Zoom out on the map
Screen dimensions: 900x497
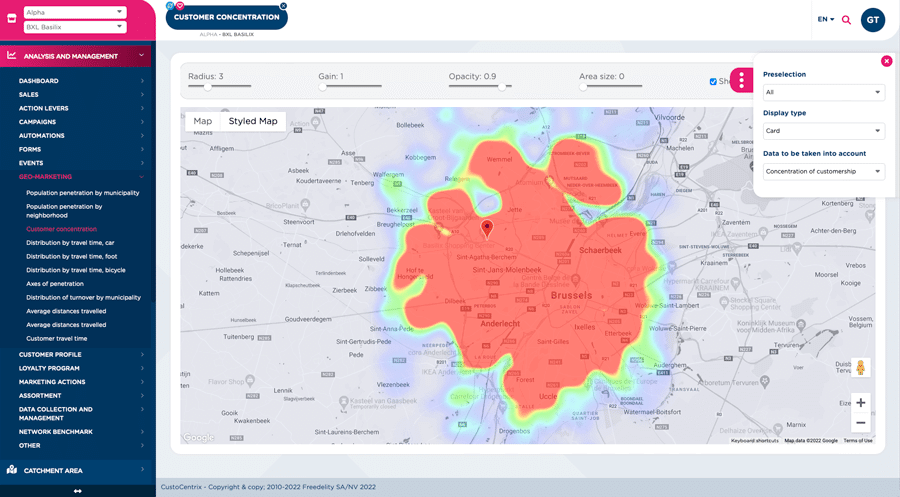click(x=860, y=422)
